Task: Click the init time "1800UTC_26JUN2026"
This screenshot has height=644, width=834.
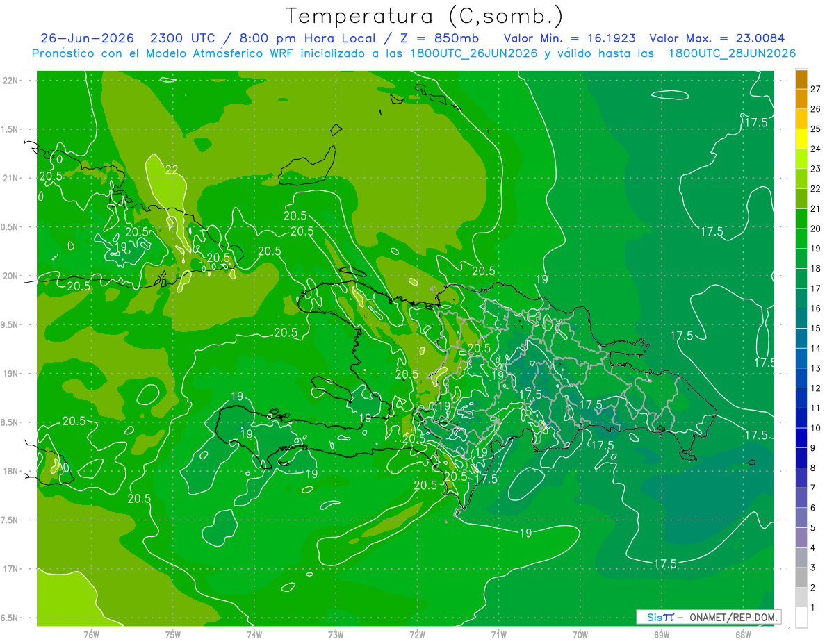Action: pyautogui.click(x=473, y=53)
